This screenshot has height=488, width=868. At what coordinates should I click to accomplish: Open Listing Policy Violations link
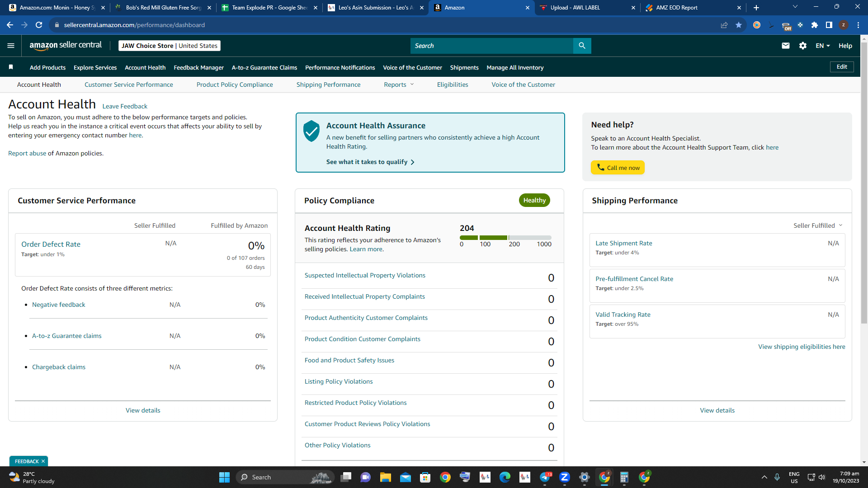click(x=339, y=381)
